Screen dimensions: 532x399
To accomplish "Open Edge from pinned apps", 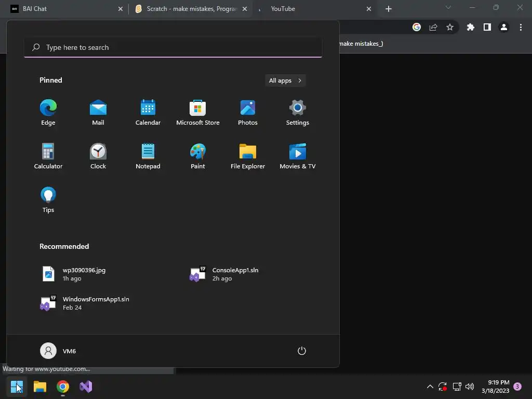I will [x=48, y=113].
